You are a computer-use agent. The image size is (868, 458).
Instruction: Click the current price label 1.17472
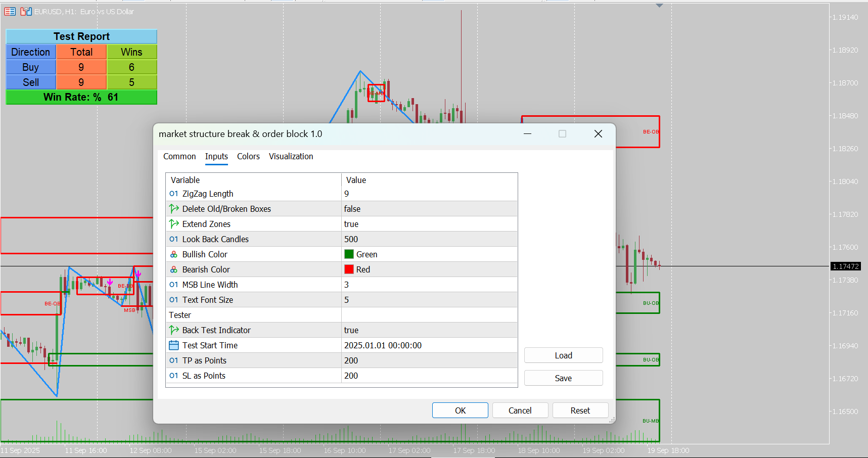click(x=846, y=266)
